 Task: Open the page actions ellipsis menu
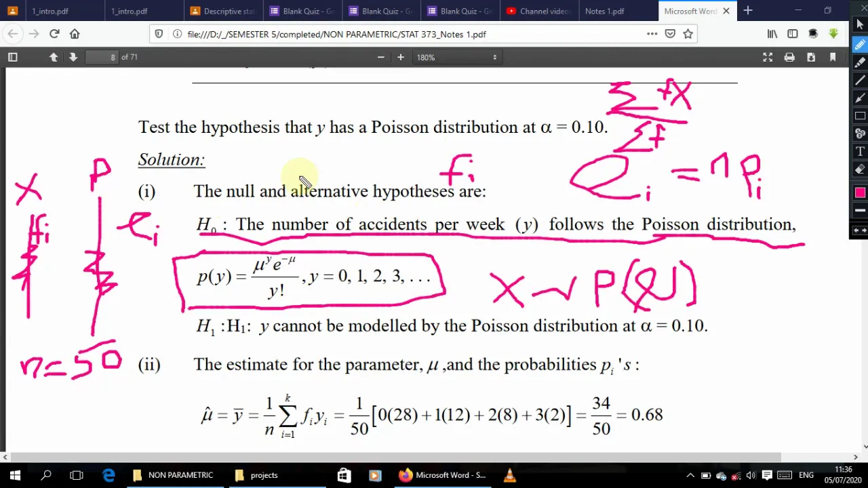(652, 34)
